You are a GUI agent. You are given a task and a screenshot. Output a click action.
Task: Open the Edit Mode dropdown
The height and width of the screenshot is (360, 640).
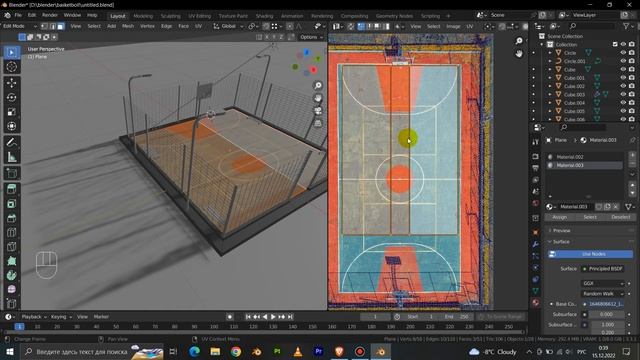19,26
